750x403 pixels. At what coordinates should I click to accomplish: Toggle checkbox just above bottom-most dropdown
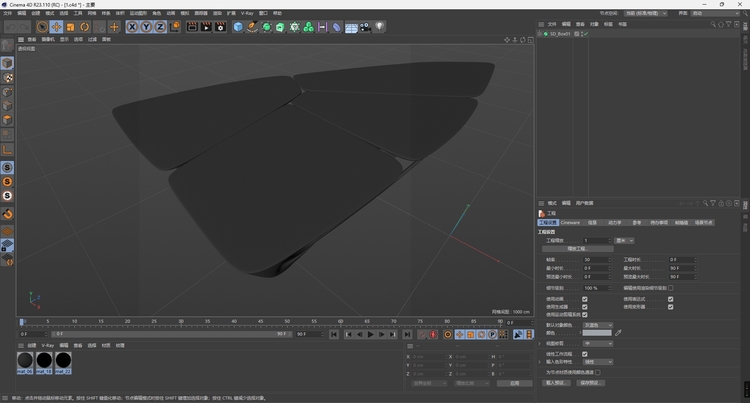click(x=585, y=354)
